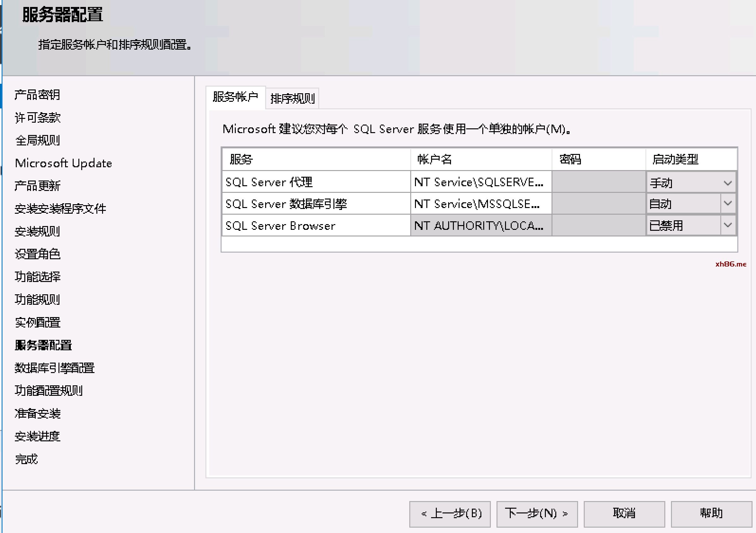Open the 已禁用 startup dropdown for SQL Server Browser
Screen dimensions: 756x533
tap(728, 225)
